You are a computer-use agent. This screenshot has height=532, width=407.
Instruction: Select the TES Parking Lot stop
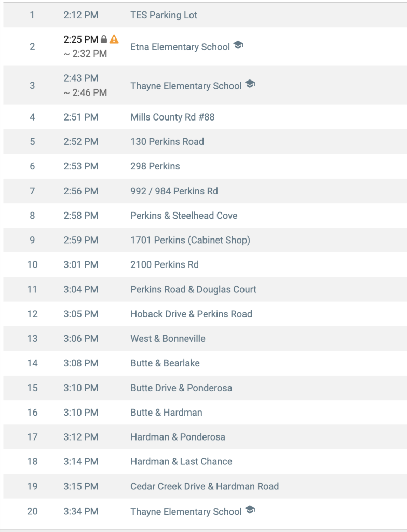tap(205, 15)
